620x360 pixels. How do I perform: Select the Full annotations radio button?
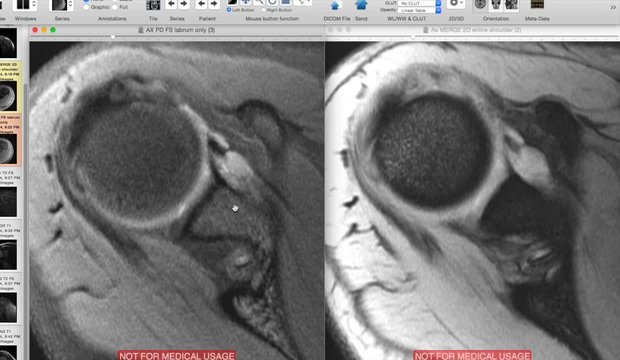tap(115, 7)
